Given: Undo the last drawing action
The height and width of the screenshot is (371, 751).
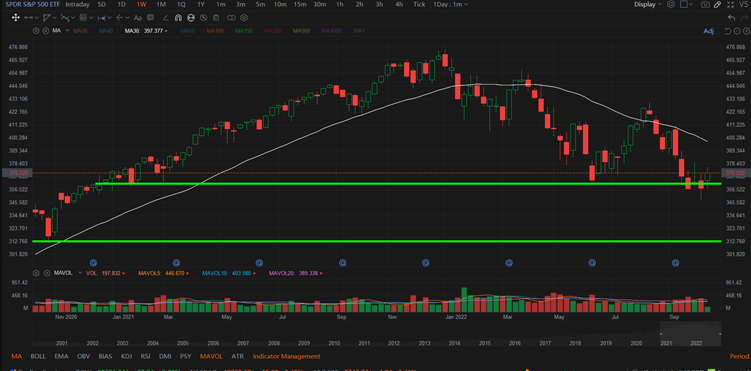Looking at the screenshot, I should (x=731, y=18).
